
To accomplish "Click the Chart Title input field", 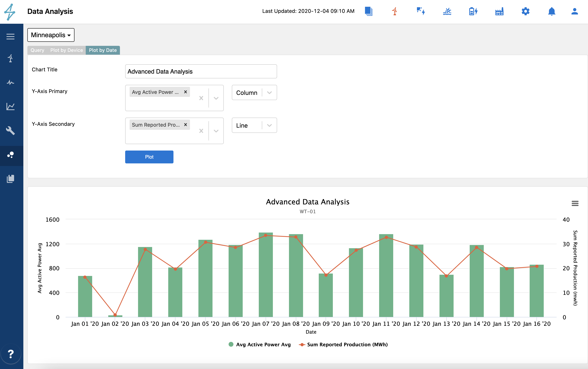I will click(201, 72).
